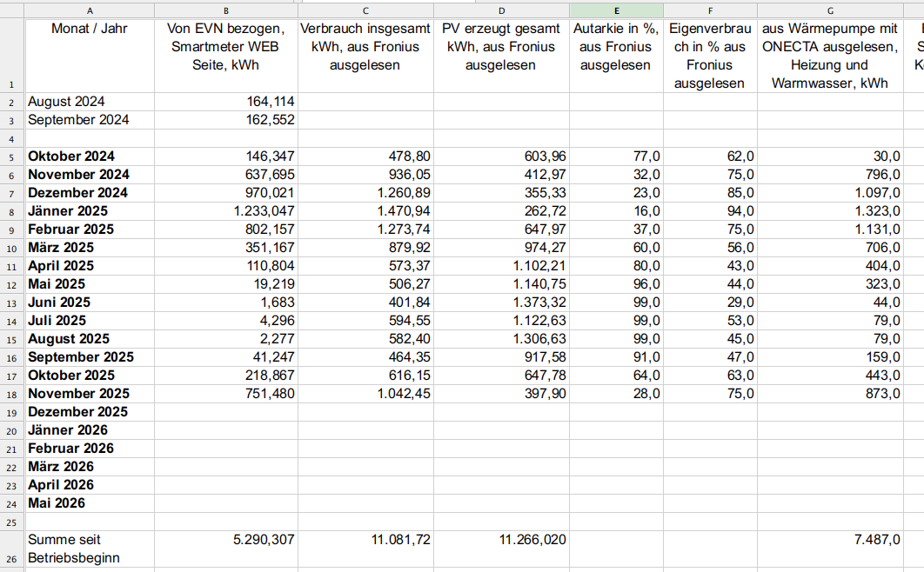This screenshot has height=572, width=924.
Task: Select the column G header
Action: pos(830,10)
